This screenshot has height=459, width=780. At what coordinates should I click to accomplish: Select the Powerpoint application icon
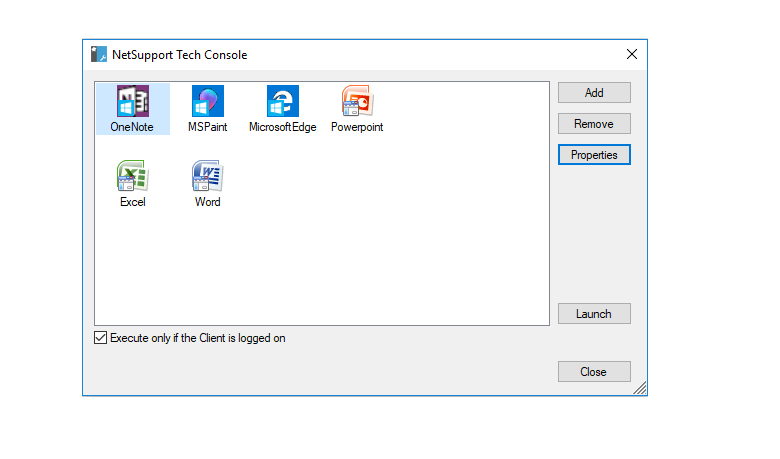[x=357, y=102]
